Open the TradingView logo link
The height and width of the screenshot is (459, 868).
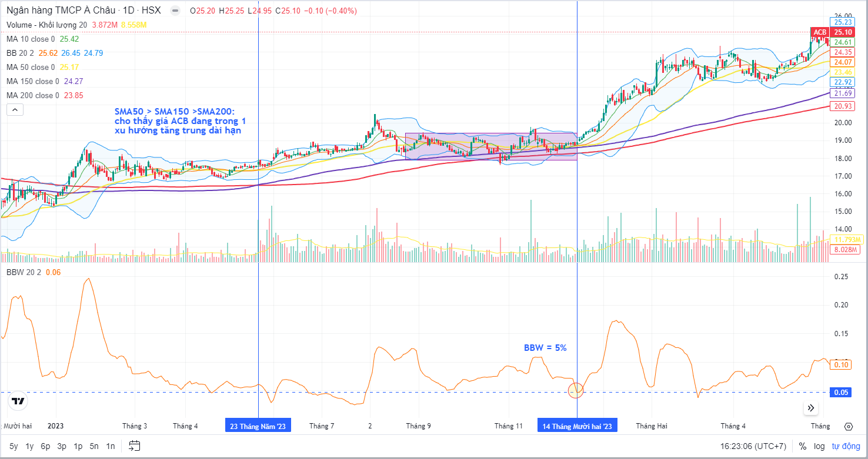(18, 401)
